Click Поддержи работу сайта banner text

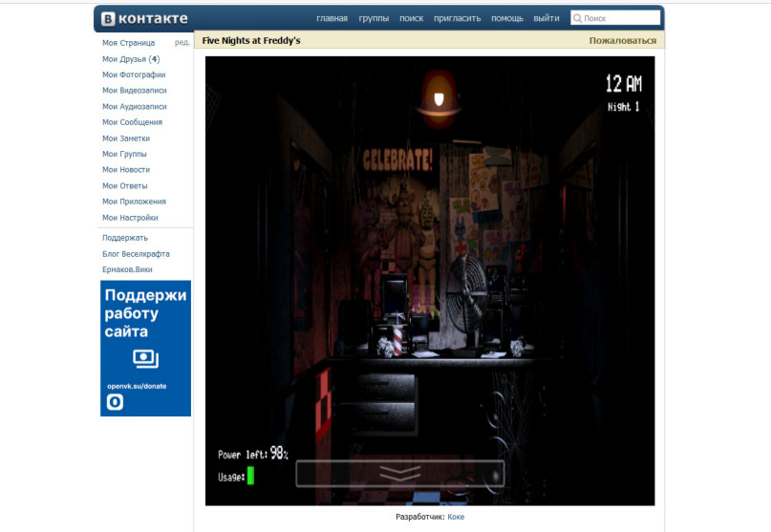(145, 313)
